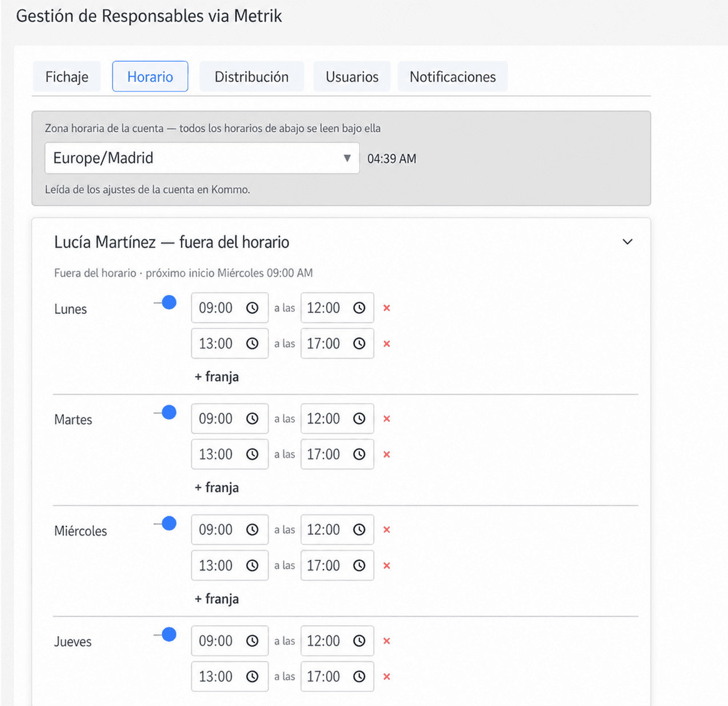Open clock picker on Martes 12:00 end time

359,419
